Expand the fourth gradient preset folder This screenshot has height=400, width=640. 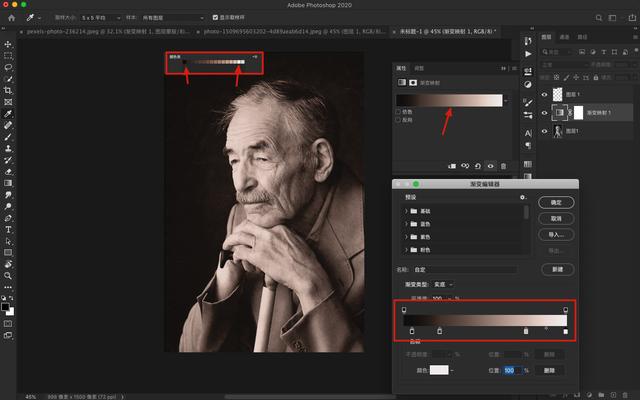click(406, 250)
